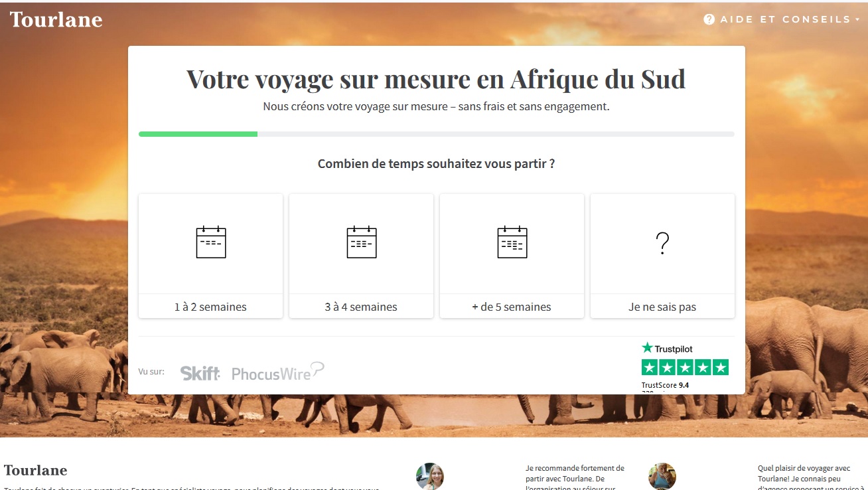
Task: Click the '+ de 5 semaines' calendar icon
Action: [512, 242]
